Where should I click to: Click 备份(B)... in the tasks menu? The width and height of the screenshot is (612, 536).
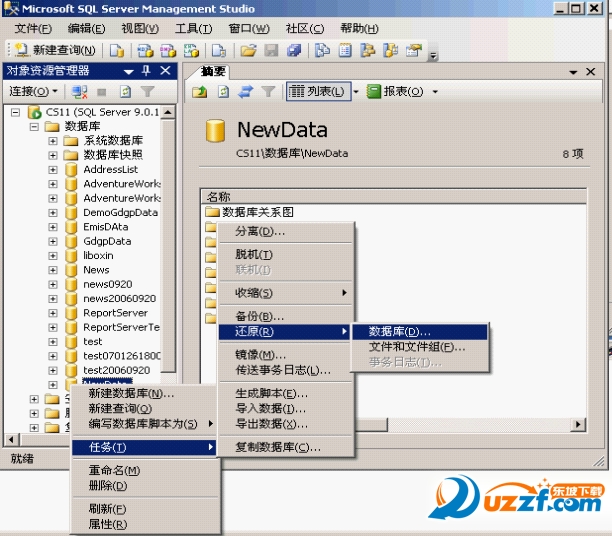(285, 316)
